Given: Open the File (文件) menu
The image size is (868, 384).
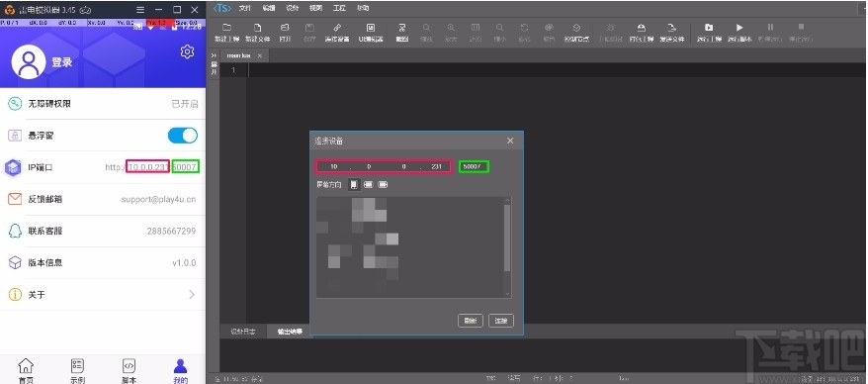Looking at the screenshot, I should point(244,8).
